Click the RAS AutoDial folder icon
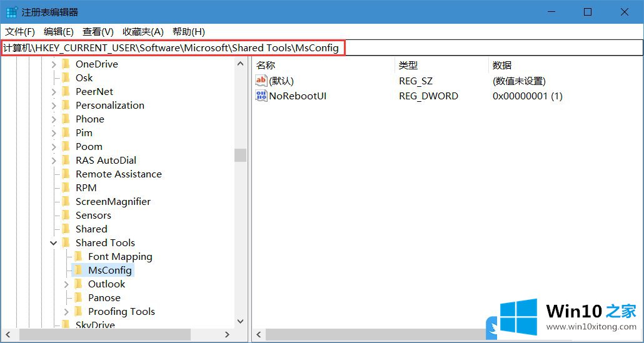Viewport: 644px width, 343px height. coord(66,161)
